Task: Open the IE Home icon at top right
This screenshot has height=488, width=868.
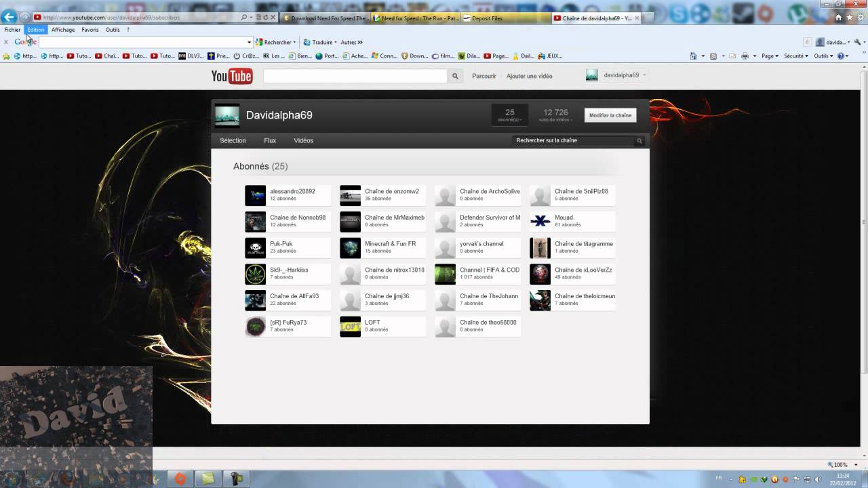Action: 839,18
